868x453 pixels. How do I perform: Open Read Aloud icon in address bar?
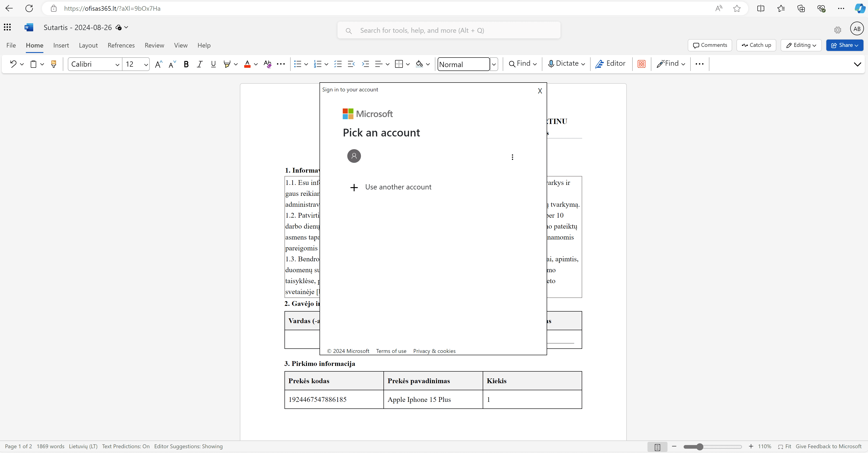719,8
